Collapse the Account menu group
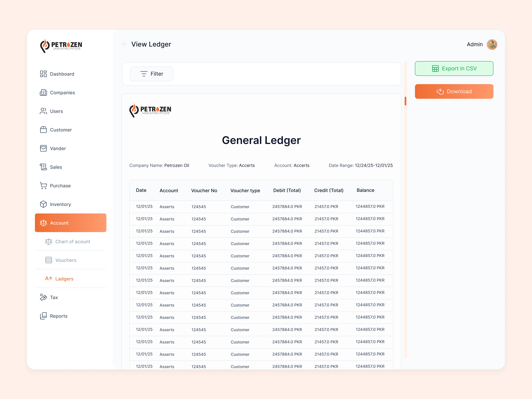 (x=70, y=223)
